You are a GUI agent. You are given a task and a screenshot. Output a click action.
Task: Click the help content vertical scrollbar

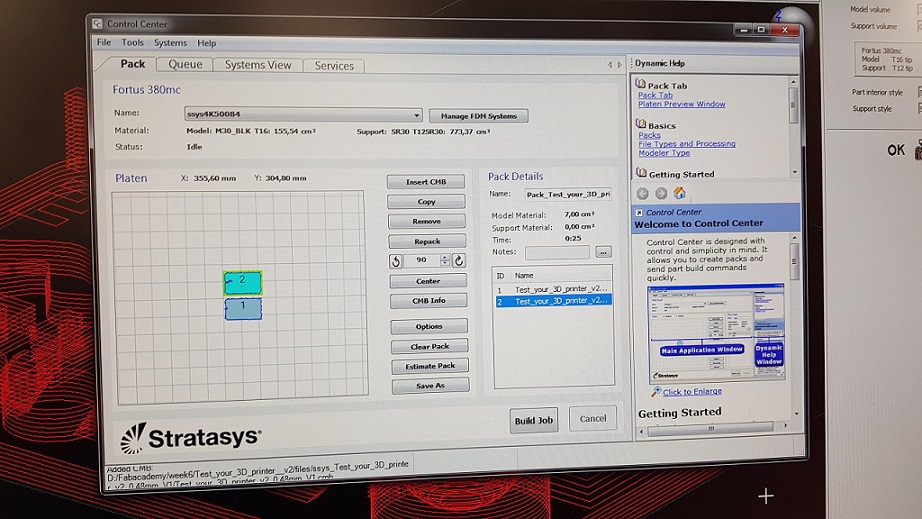pyautogui.click(x=796, y=325)
